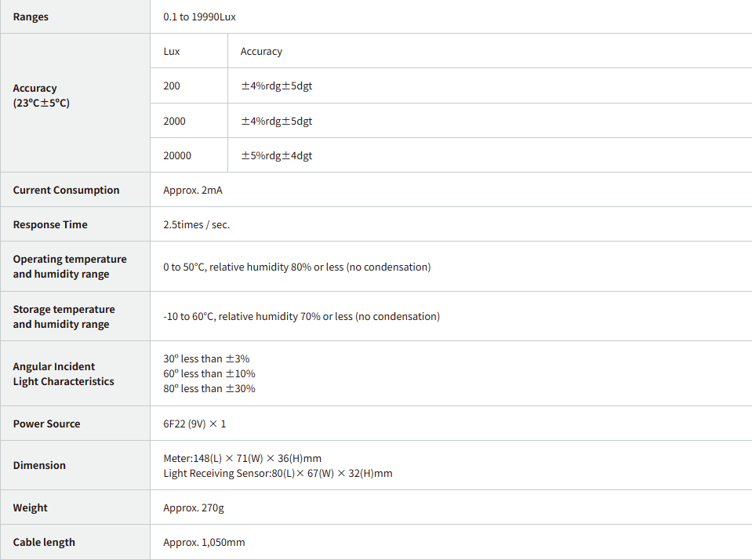Click the Ranges row label
Viewport: 752px width, 560px height.
click(31, 16)
